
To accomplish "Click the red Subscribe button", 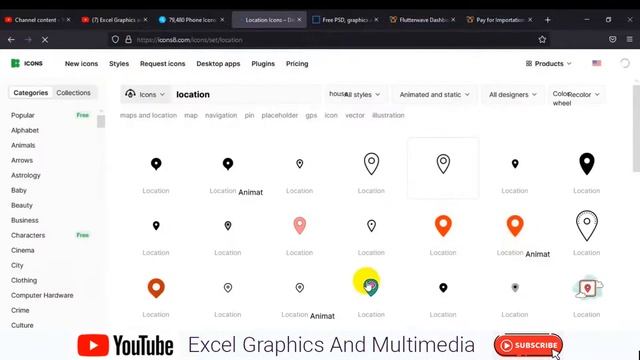I will 528,345.
